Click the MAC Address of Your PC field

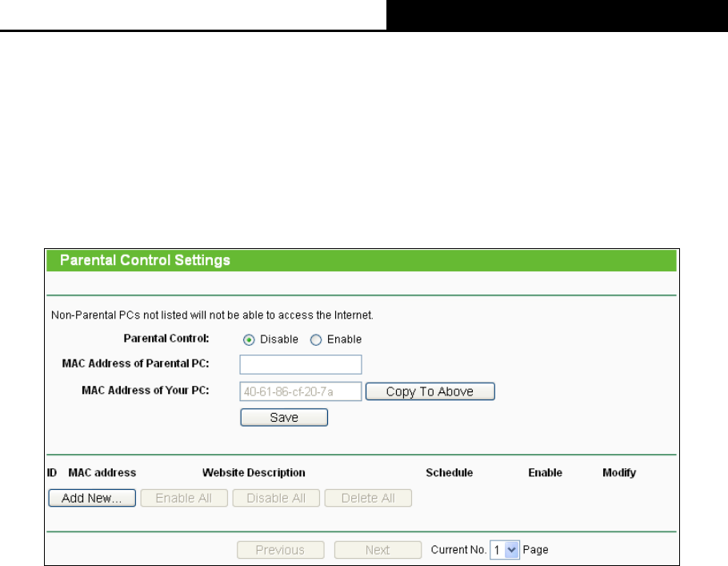[x=300, y=391]
